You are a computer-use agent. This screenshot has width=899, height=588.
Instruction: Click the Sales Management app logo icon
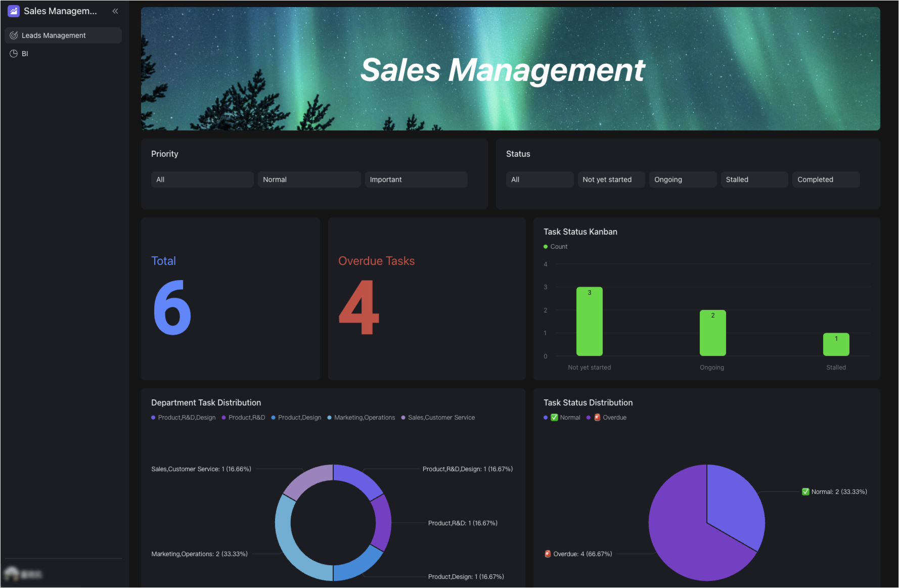[14, 11]
